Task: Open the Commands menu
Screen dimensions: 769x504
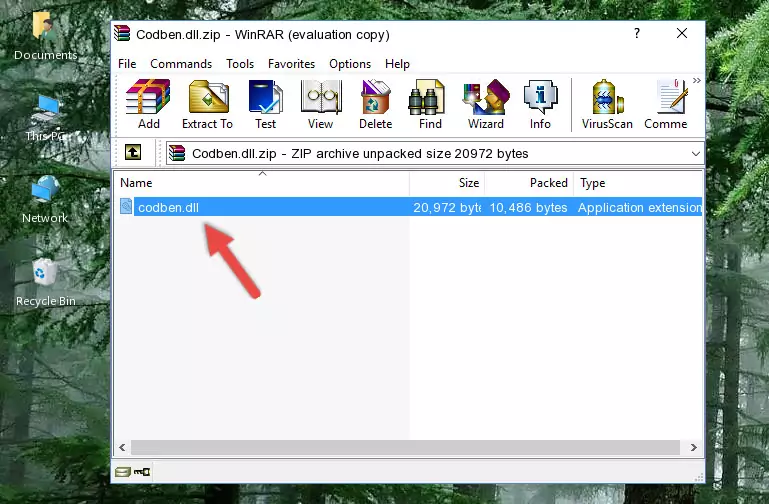Action: 181,64
